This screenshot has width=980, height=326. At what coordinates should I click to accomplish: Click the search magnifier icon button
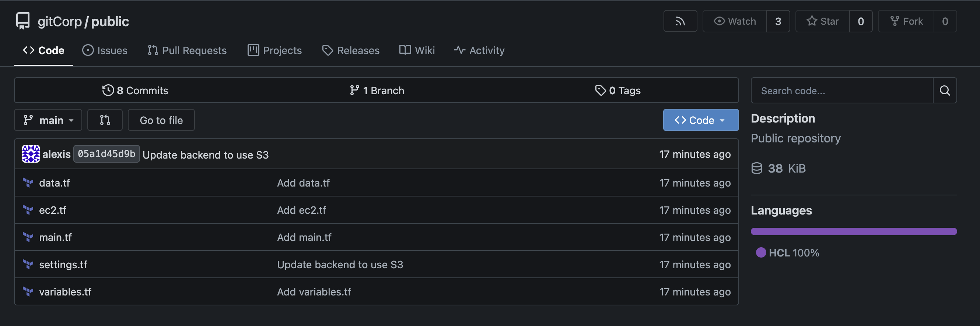[945, 91]
